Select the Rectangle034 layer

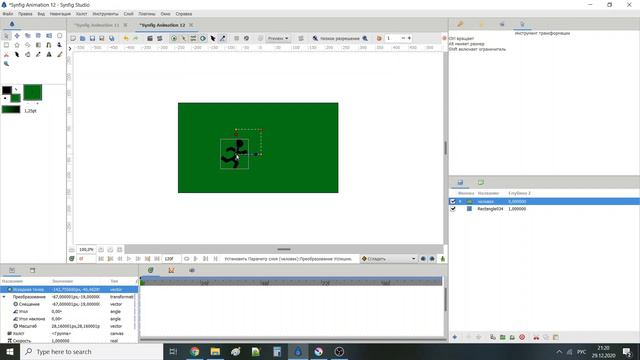click(544, 209)
